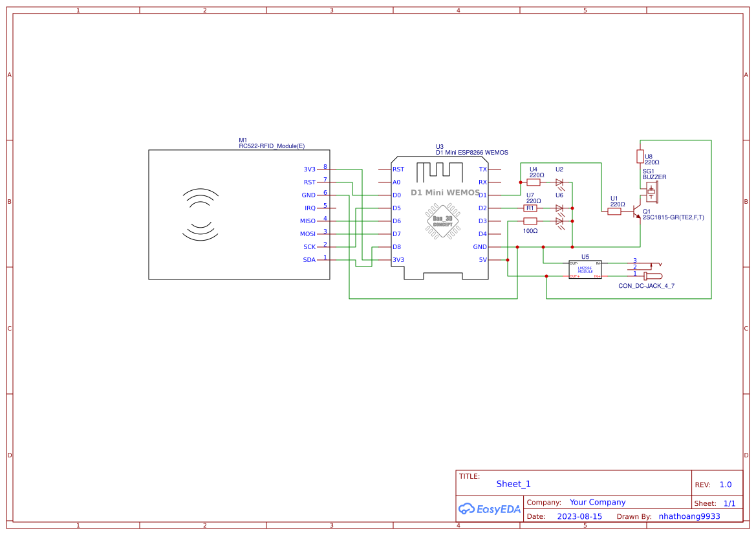Select the REV 1.0 value
The width and height of the screenshot is (756, 535).
tap(725, 484)
